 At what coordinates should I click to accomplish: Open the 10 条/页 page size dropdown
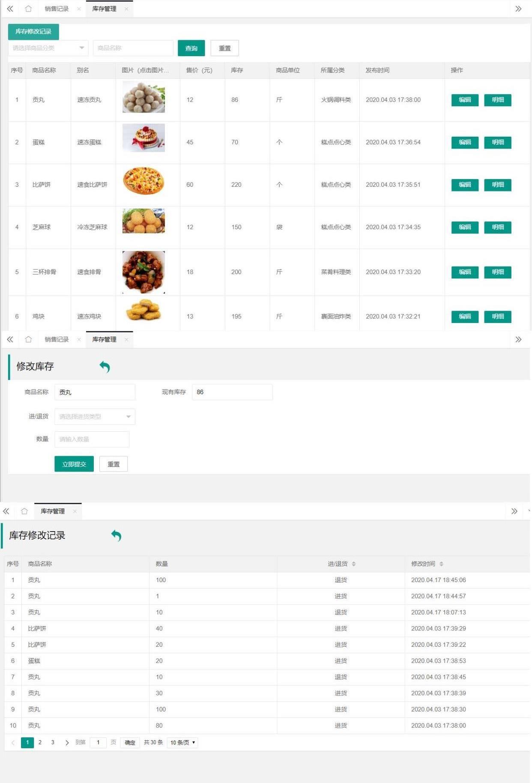182,742
